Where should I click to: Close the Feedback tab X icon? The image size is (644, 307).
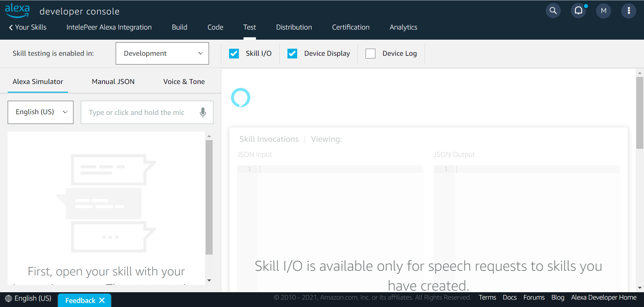click(102, 300)
